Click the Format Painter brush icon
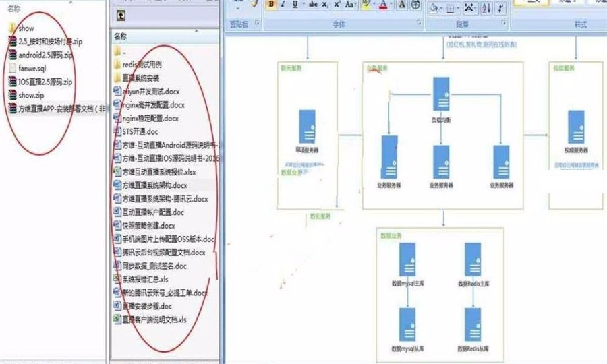Viewport: 607px width, 364px height. (254, 3)
